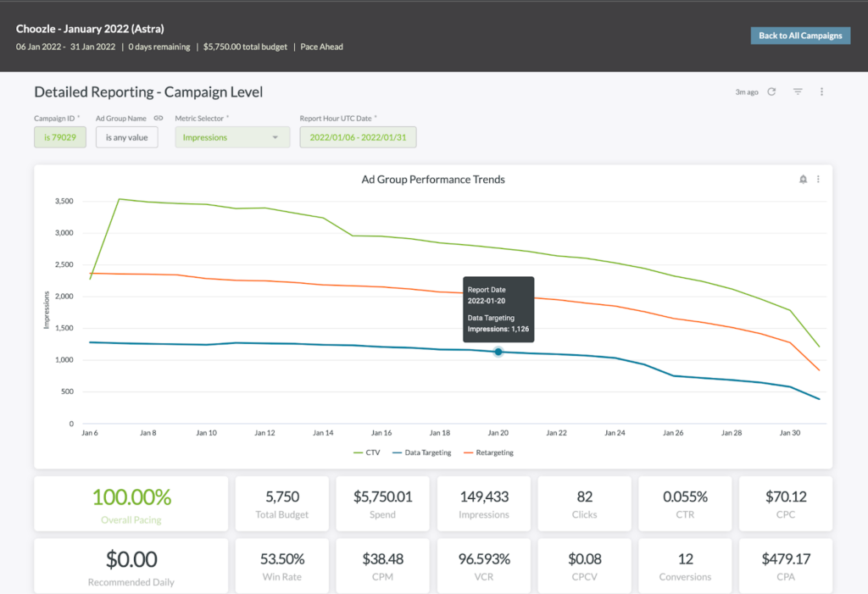Click 'Ad Group Performance Trends' chart title
This screenshot has width=868, height=594.
pyautogui.click(x=433, y=180)
